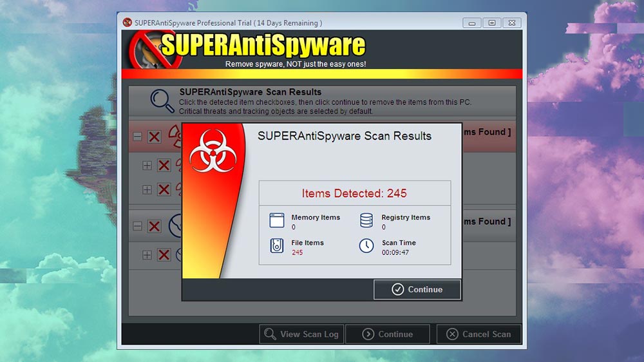Click the Registry Items database icon
This screenshot has width=644, height=362.
(x=366, y=220)
